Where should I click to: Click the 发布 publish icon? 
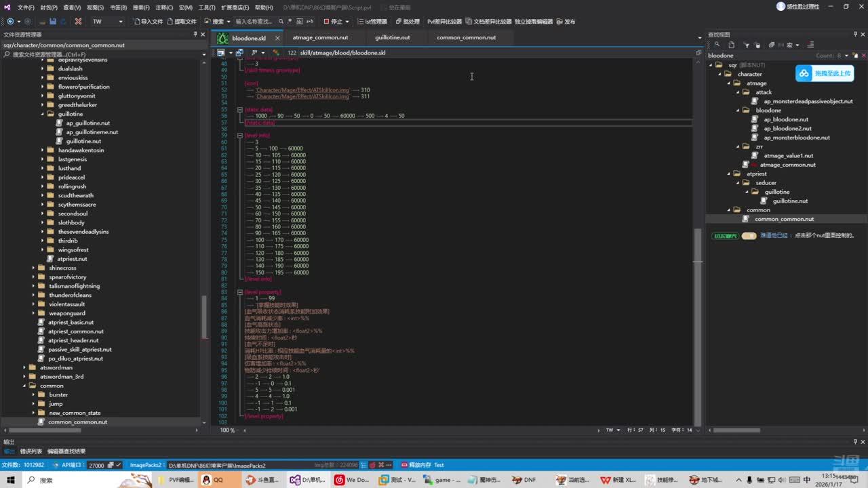pyautogui.click(x=566, y=21)
